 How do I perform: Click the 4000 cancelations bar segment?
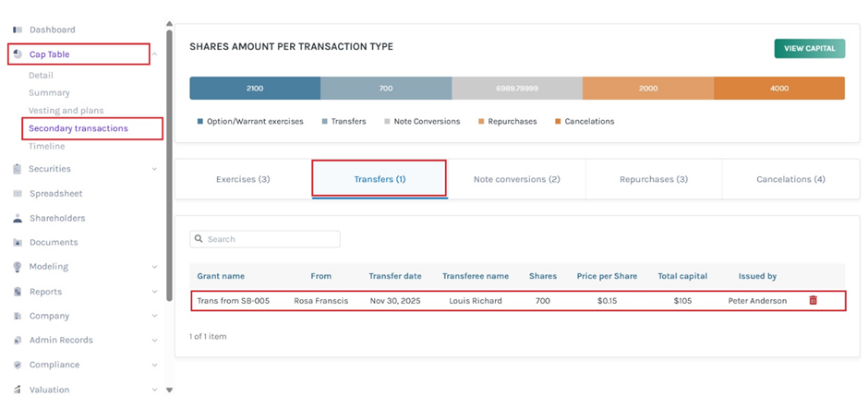pyautogui.click(x=779, y=88)
